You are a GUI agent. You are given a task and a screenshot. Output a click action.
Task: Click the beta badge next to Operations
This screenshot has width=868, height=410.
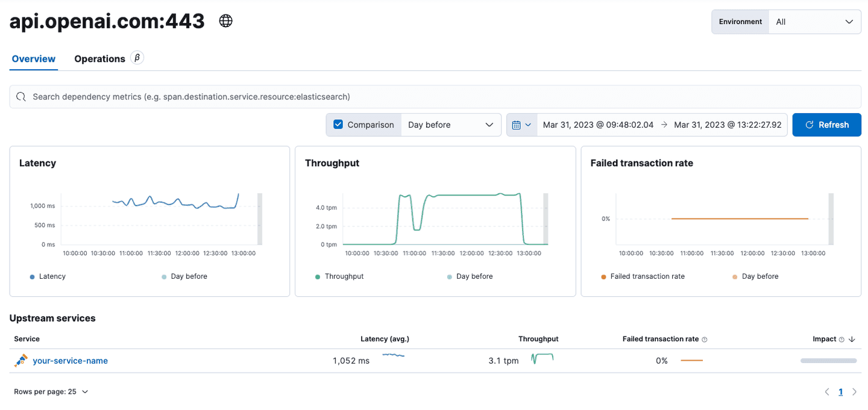(x=137, y=58)
